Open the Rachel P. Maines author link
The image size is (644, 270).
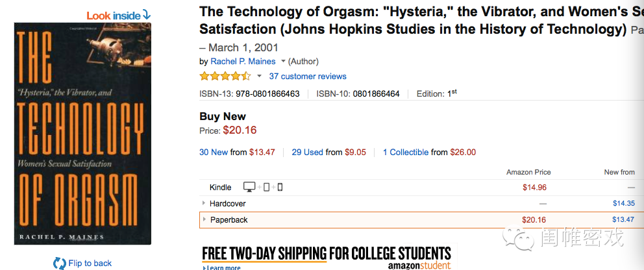243,62
